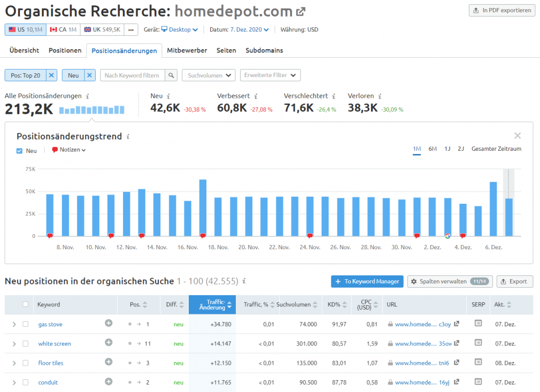The image size is (540, 392).
Task: Open homedepot.com external link icon
Action: pyautogui.click(x=300, y=12)
